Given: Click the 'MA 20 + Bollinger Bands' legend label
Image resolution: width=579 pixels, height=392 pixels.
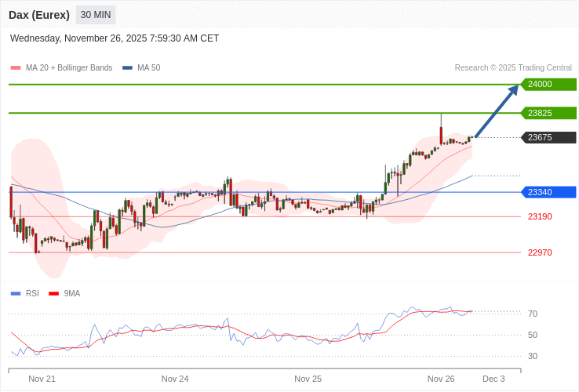Looking at the screenshot, I should (69, 68).
